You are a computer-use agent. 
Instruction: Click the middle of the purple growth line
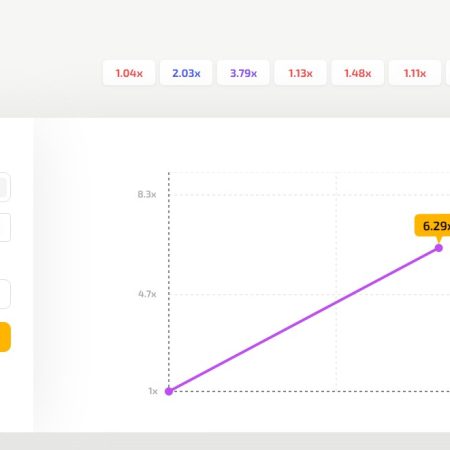coord(304,319)
